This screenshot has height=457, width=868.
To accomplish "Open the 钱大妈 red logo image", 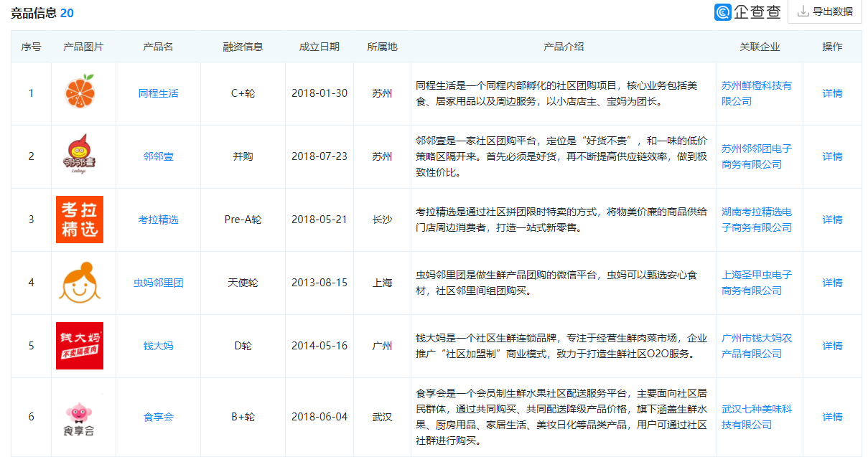I will click(80, 346).
